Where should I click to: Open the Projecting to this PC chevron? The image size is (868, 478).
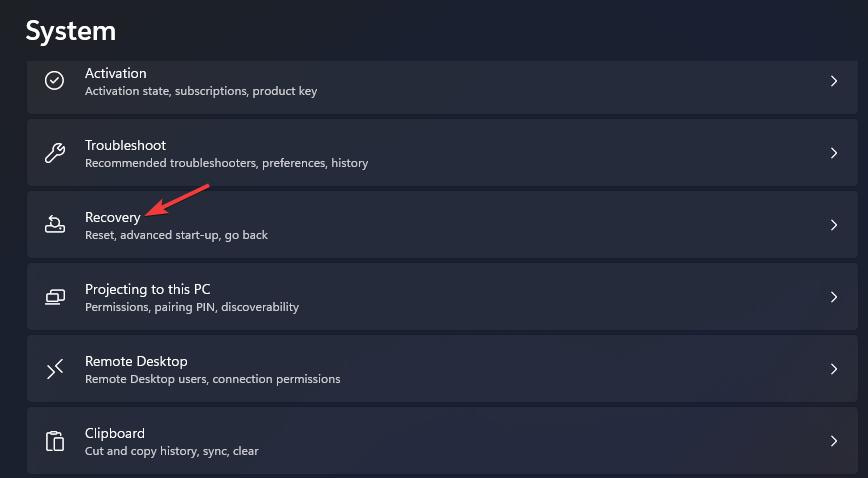834,297
